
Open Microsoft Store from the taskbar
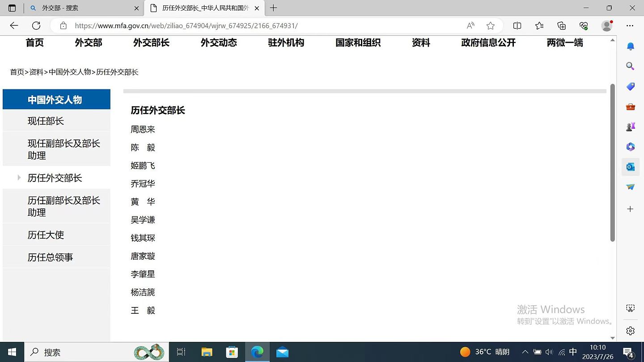[x=232, y=352]
